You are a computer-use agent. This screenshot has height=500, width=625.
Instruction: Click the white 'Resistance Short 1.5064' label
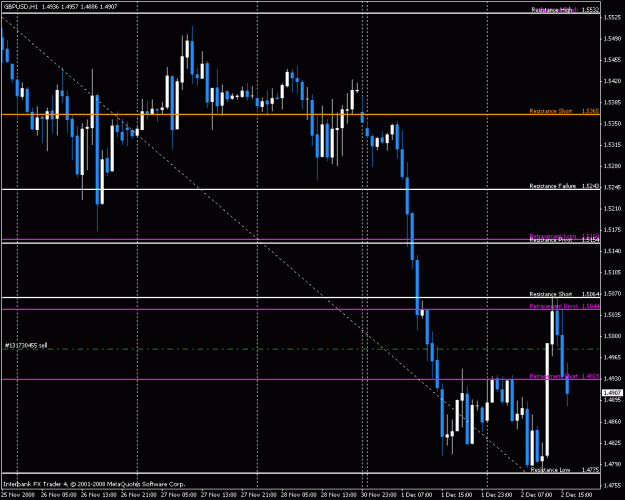coord(564,294)
